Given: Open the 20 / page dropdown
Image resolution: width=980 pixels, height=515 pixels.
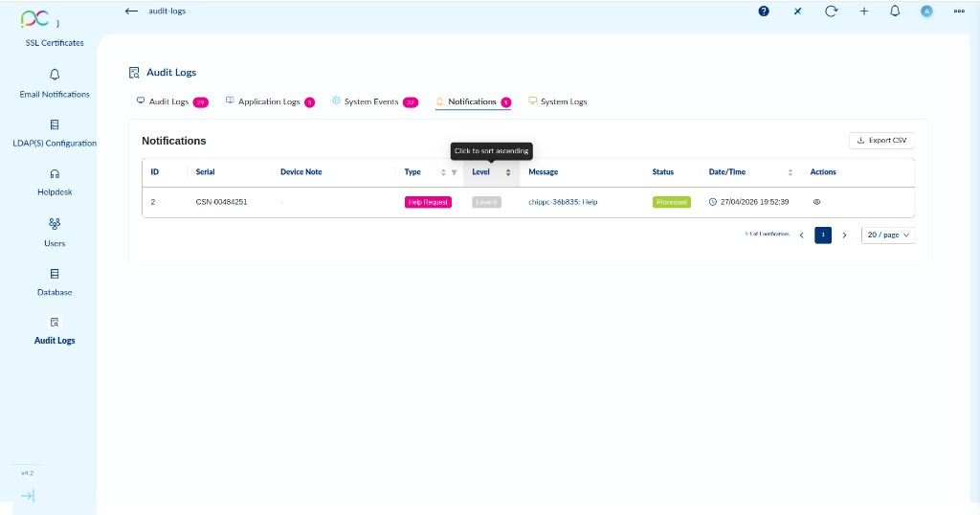Looking at the screenshot, I should pyautogui.click(x=888, y=235).
